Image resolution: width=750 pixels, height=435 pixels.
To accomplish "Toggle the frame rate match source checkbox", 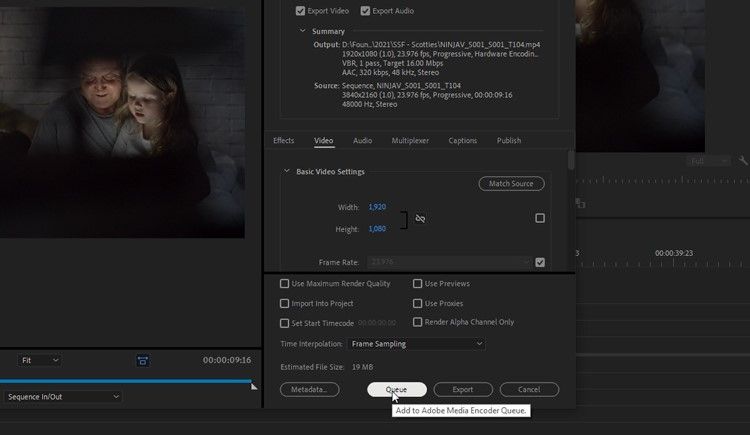I will tap(540, 262).
